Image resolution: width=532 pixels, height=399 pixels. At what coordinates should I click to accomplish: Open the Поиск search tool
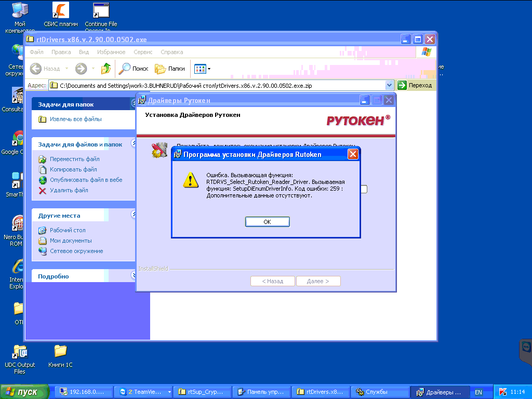pyautogui.click(x=134, y=69)
